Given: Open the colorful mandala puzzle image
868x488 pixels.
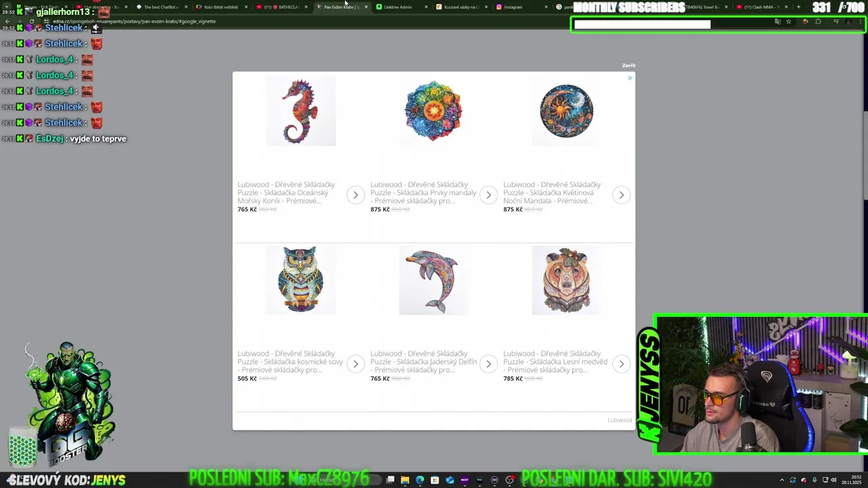Looking at the screenshot, I should pyautogui.click(x=433, y=111).
